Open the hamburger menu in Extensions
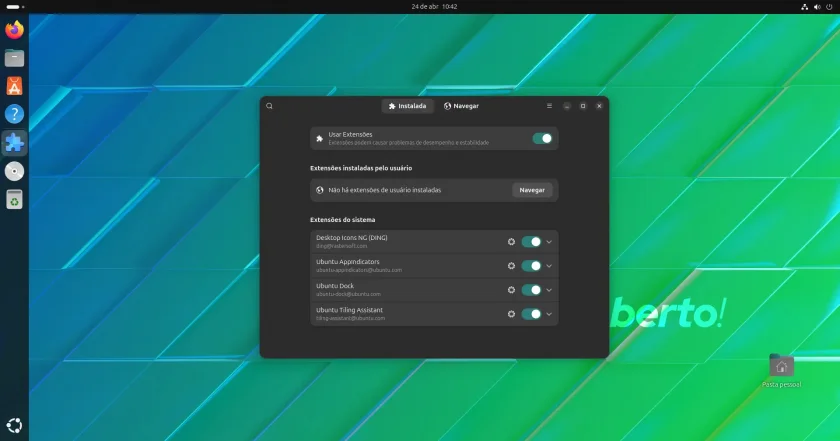This screenshot has height=441, width=840. 549,106
